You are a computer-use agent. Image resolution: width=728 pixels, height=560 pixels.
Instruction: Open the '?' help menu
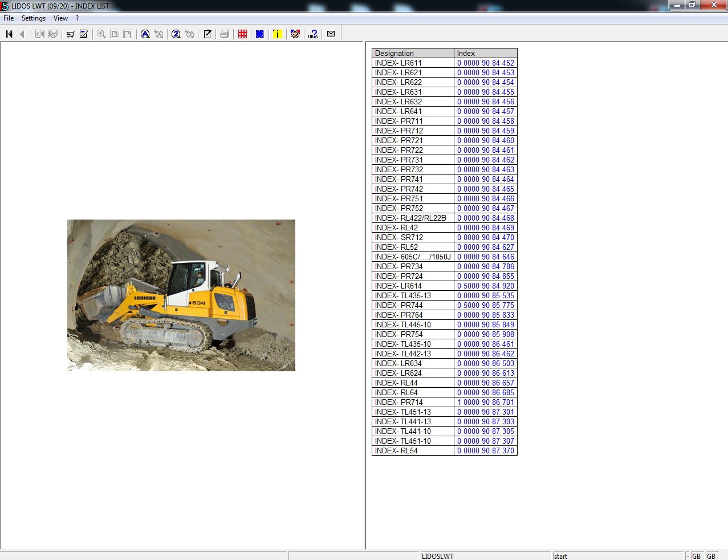coord(78,18)
